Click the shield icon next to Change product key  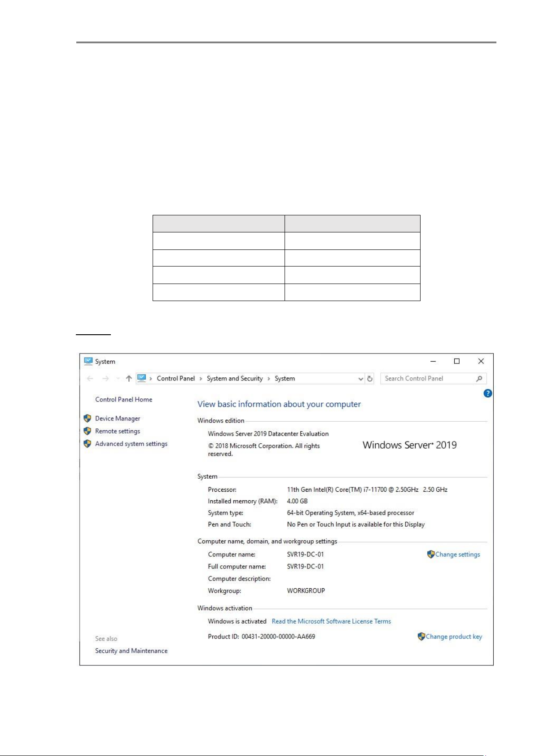click(421, 636)
